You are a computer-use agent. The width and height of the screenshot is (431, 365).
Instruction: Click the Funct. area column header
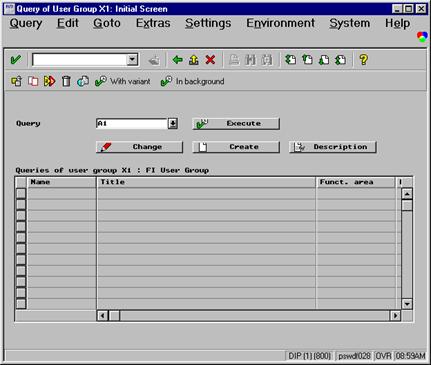point(356,182)
